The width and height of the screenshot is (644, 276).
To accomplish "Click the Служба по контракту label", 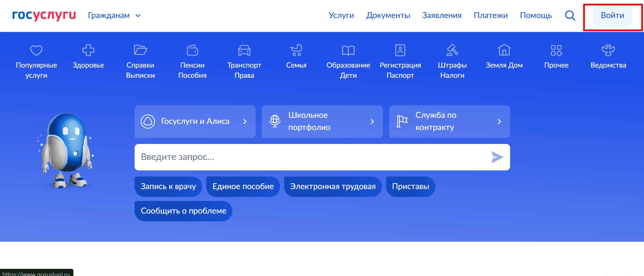I will [436, 121].
